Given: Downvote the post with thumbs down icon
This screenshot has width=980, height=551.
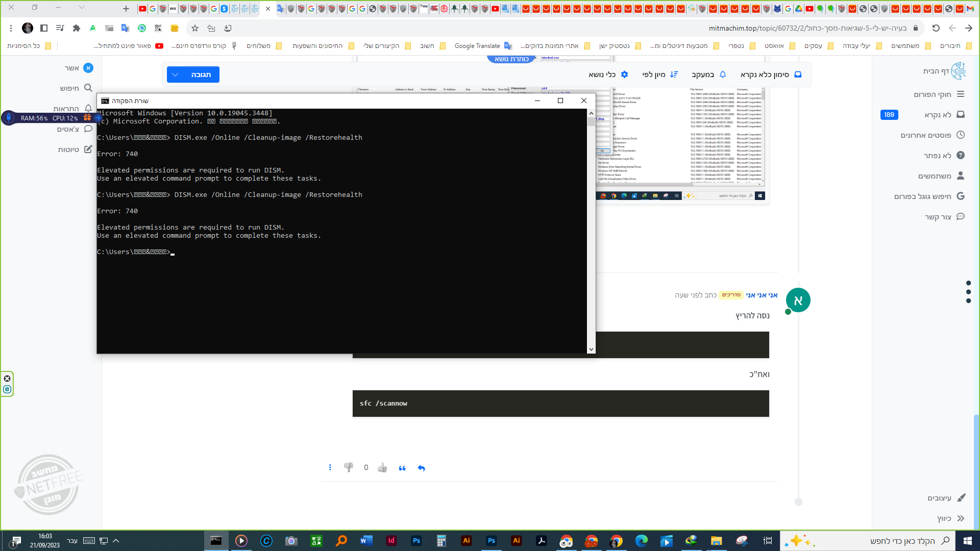Looking at the screenshot, I should (349, 467).
